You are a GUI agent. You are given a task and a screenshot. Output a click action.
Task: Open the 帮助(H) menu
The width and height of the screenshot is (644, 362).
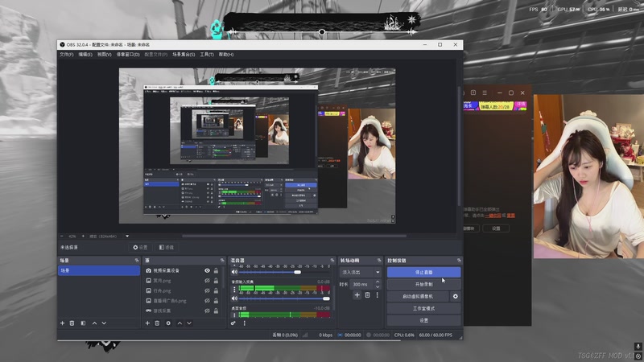226,54
